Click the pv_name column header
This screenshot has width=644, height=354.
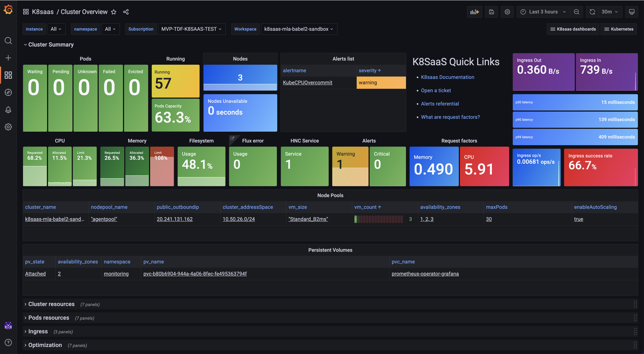pyautogui.click(x=154, y=262)
